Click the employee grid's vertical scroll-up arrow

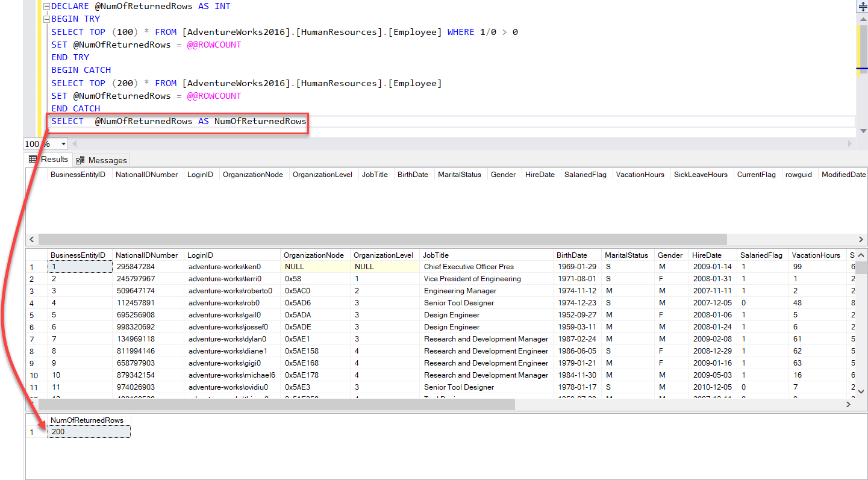[862, 255]
